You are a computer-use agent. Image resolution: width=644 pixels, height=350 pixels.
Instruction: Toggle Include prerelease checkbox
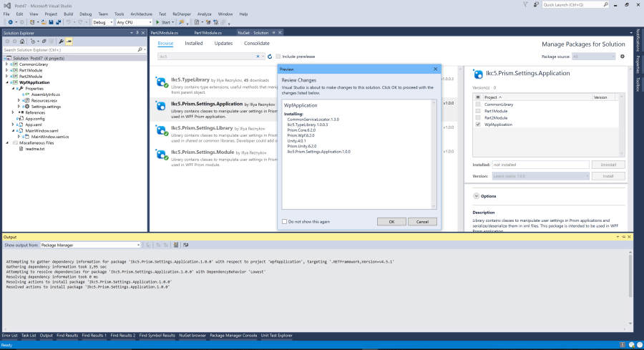point(278,57)
